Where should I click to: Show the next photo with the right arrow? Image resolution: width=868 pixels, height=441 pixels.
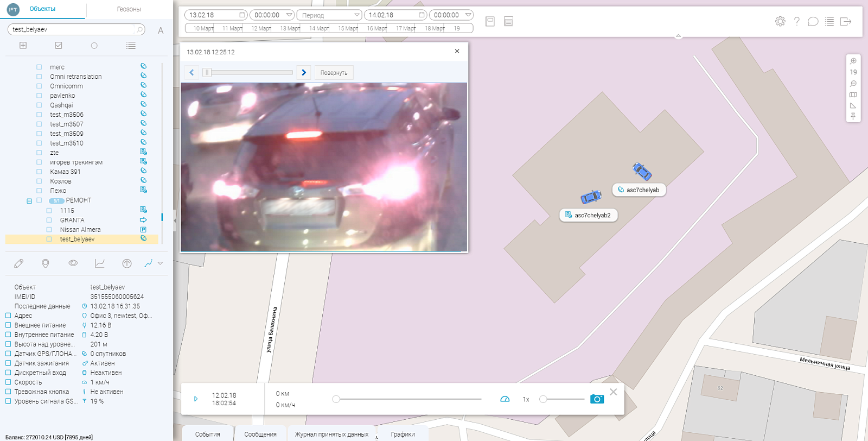coord(304,72)
